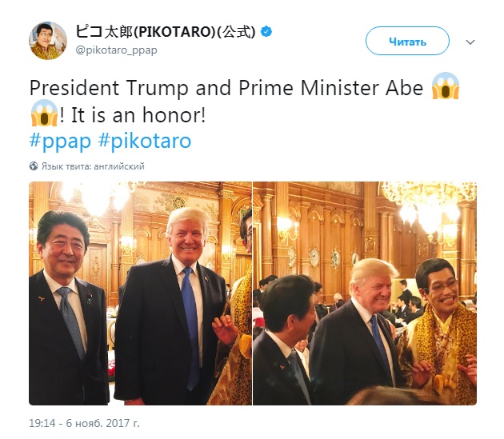Follow the account with Читать button
The image size is (504, 439).
click(x=407, y=41)
